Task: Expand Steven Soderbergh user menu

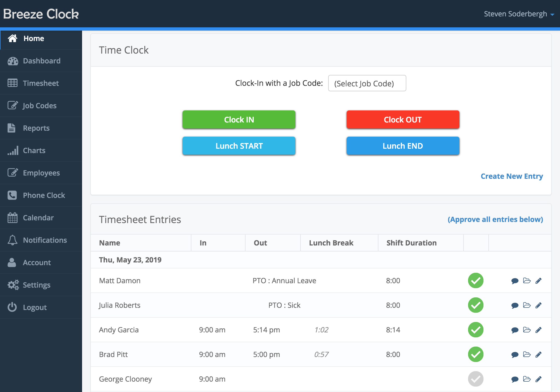Action: tap(519, 14)
